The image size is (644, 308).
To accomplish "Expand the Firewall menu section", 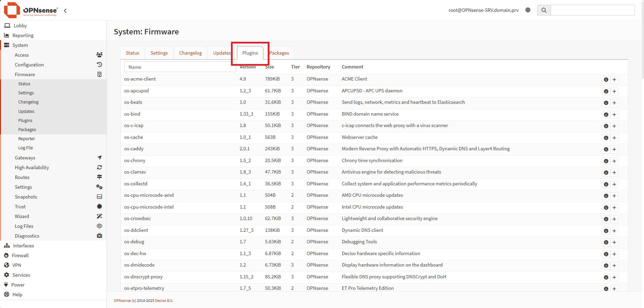I will coord(53,255).
